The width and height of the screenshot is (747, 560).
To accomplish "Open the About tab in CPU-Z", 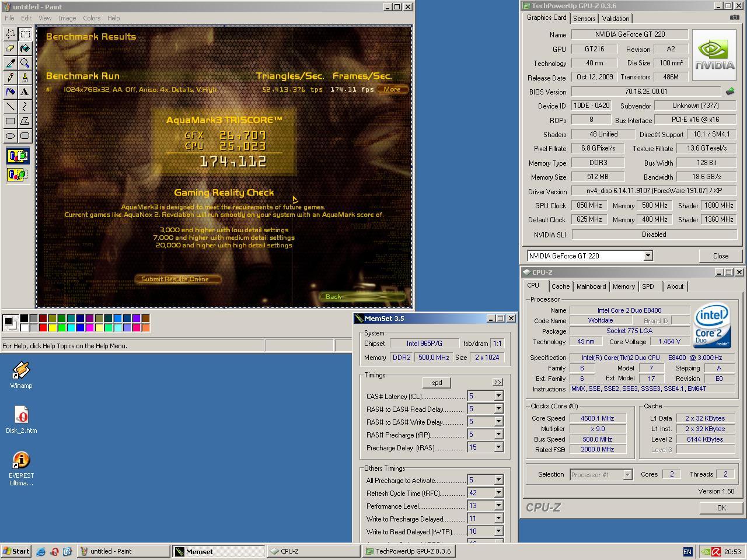I will click(x=675, y=286).
